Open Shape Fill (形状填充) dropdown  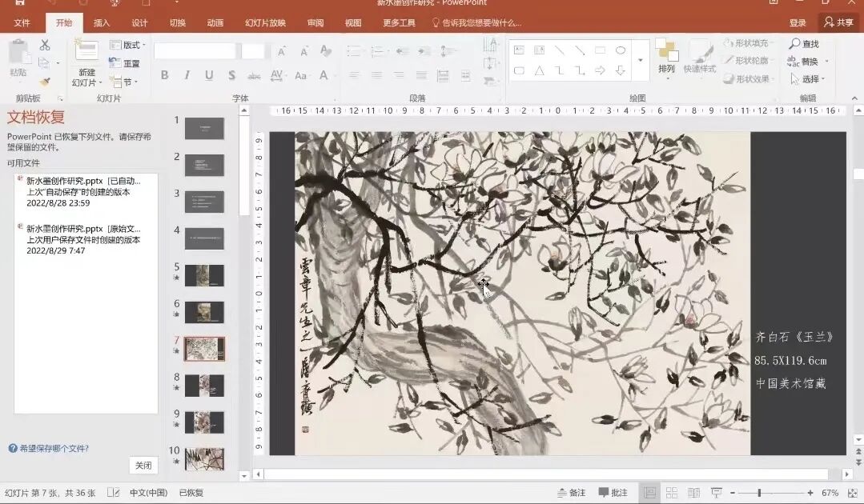pos(748,43)
